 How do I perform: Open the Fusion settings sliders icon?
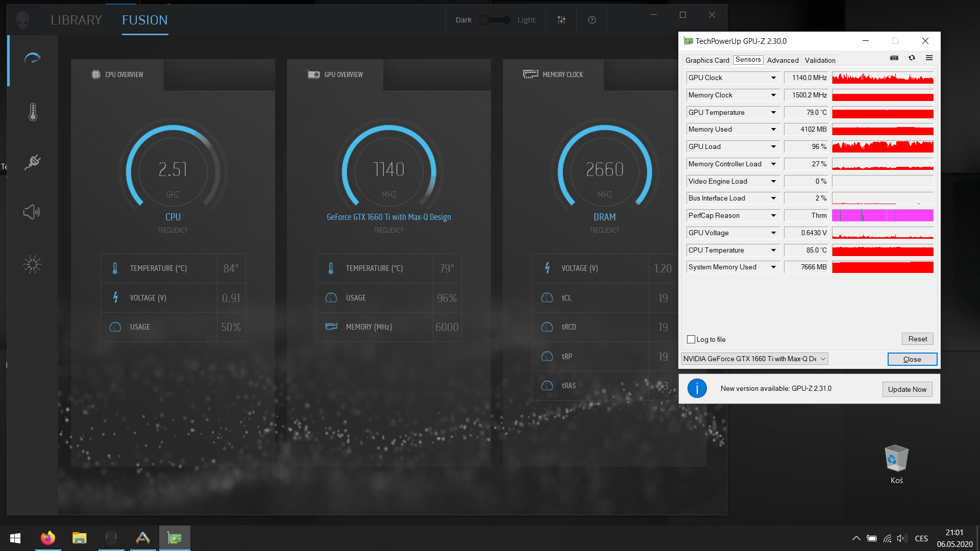point(561,20)
